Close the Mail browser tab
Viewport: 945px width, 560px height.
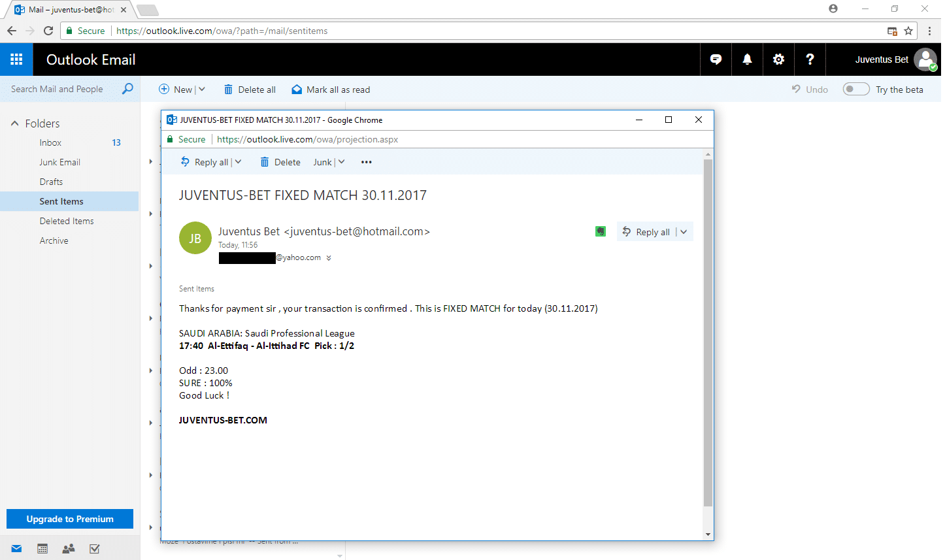[124, 10]
